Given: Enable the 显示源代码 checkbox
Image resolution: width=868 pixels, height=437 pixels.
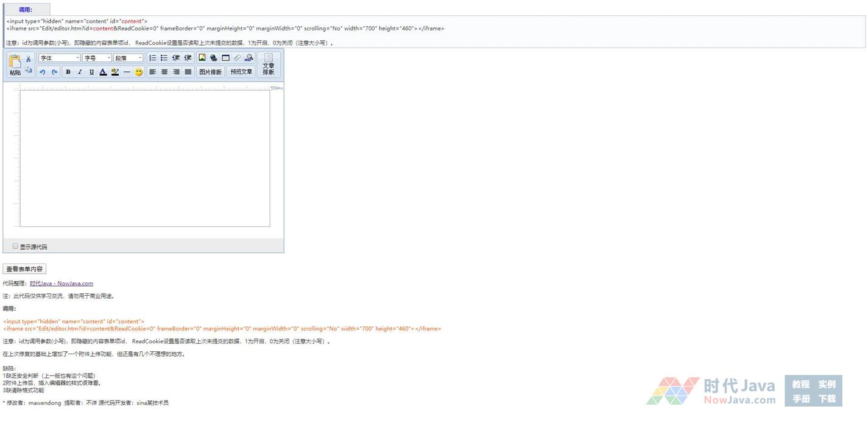Looking at the screenshot, I should (x=16, y=246).
